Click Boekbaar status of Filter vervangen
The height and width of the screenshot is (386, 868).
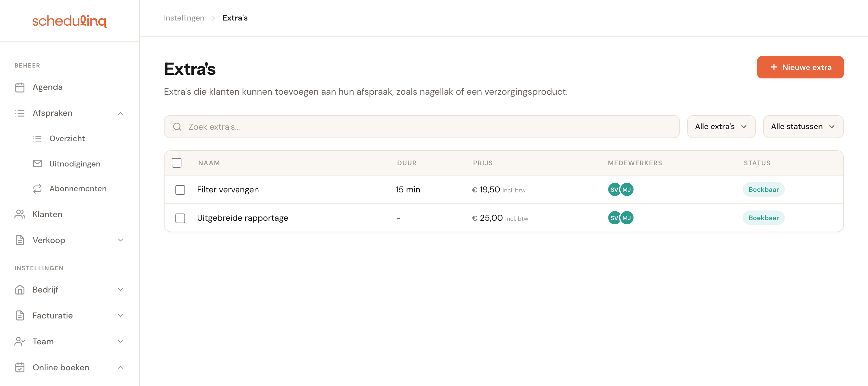(x=763, y=189)
